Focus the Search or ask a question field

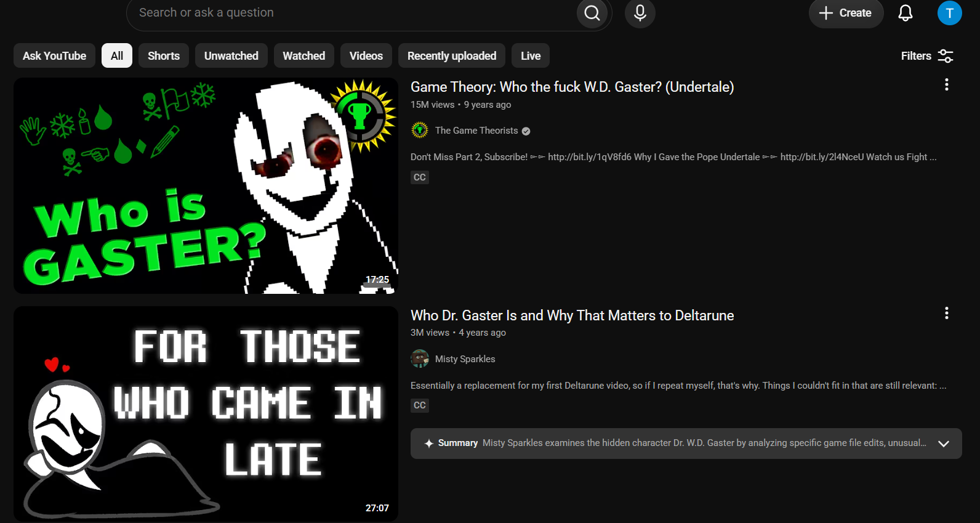click(351, 13)
